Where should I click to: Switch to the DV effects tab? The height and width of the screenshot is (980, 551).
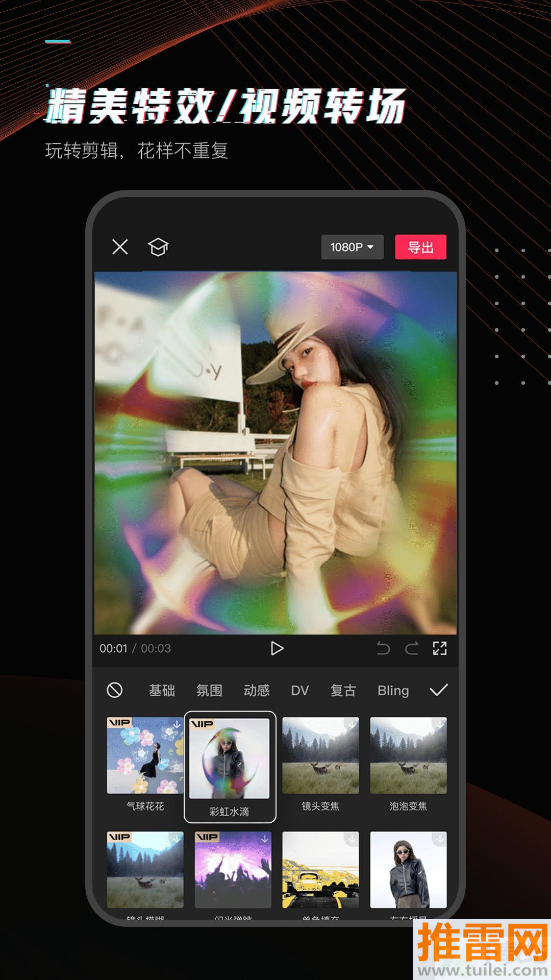tap(300, 691)
